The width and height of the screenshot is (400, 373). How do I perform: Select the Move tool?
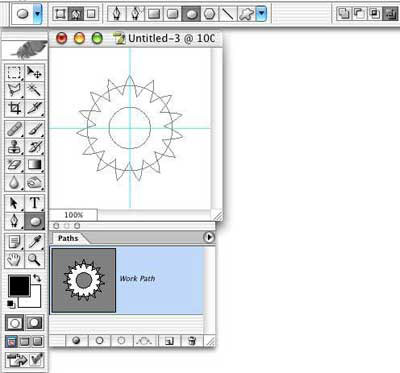35,72
